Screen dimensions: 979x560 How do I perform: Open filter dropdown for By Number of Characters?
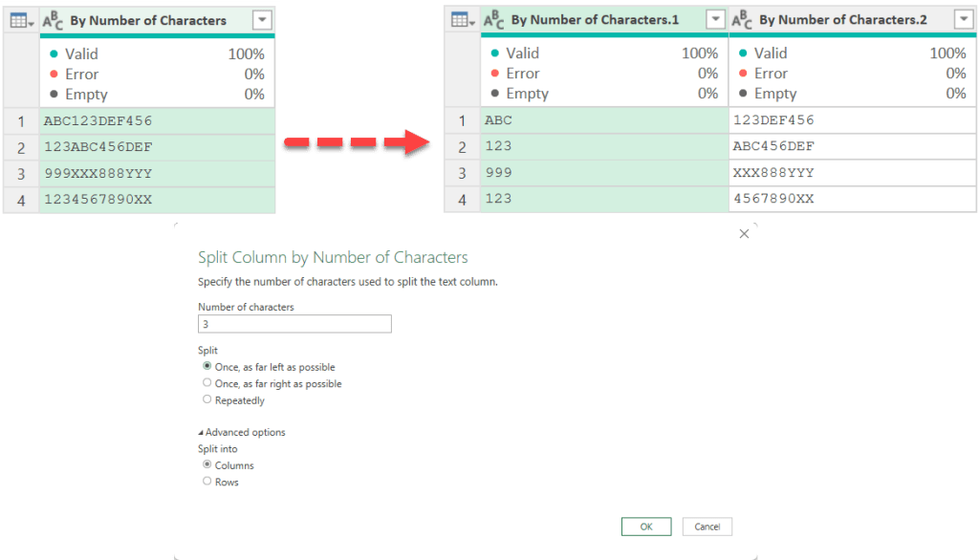coord(262,20)
